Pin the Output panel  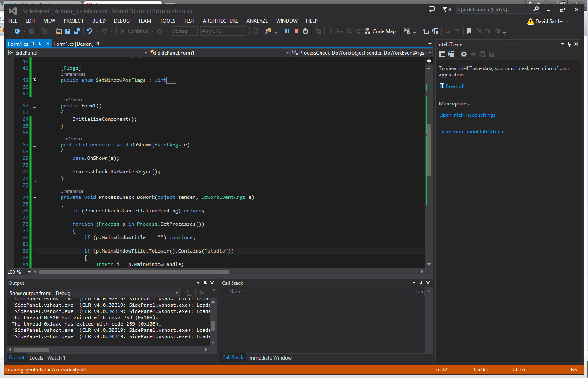(205, 283)
